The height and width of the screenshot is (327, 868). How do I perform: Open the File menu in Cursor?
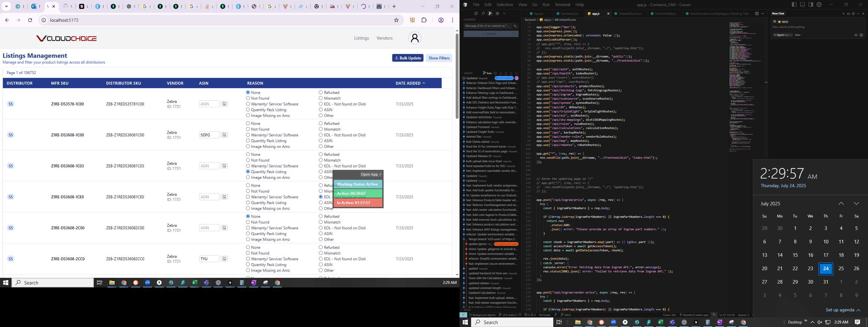[476, 5]
